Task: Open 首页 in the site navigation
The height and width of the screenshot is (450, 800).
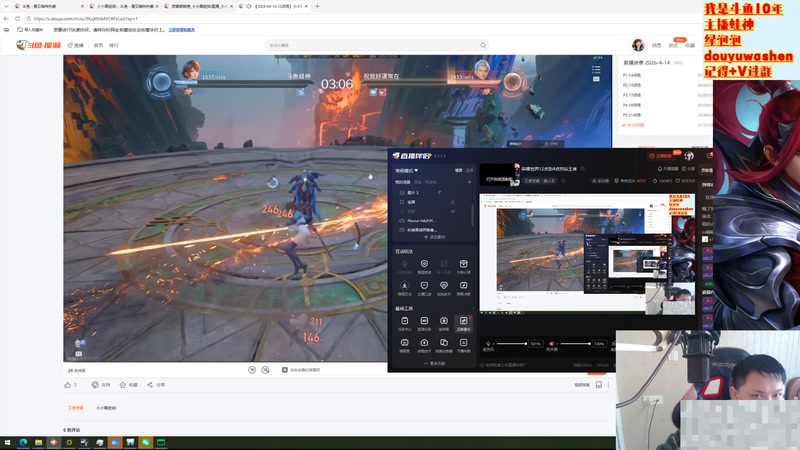Action: tap(98, 45)
